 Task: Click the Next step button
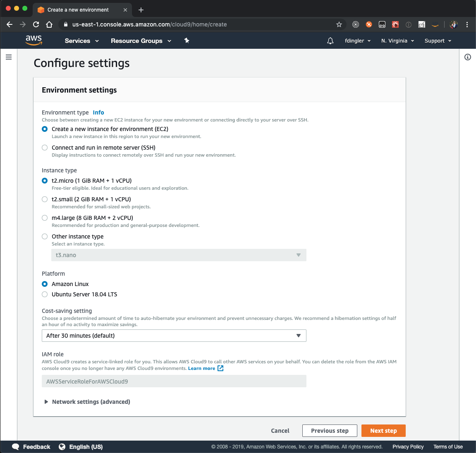[x=383, y=431]
